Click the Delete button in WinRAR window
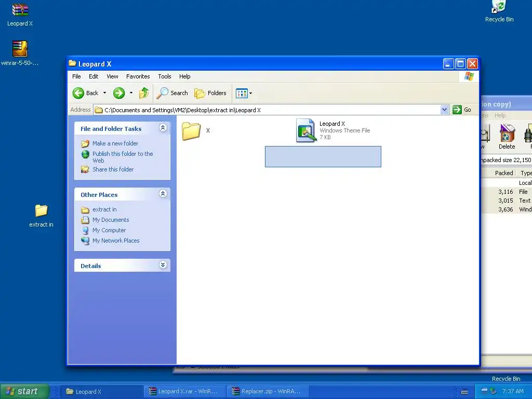 [x=507, y=137]
